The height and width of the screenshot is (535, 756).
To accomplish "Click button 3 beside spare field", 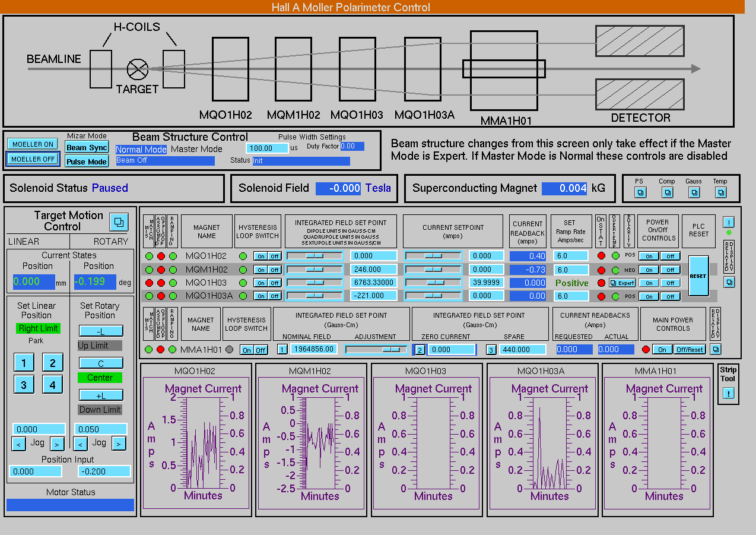I will pos(491,350).
